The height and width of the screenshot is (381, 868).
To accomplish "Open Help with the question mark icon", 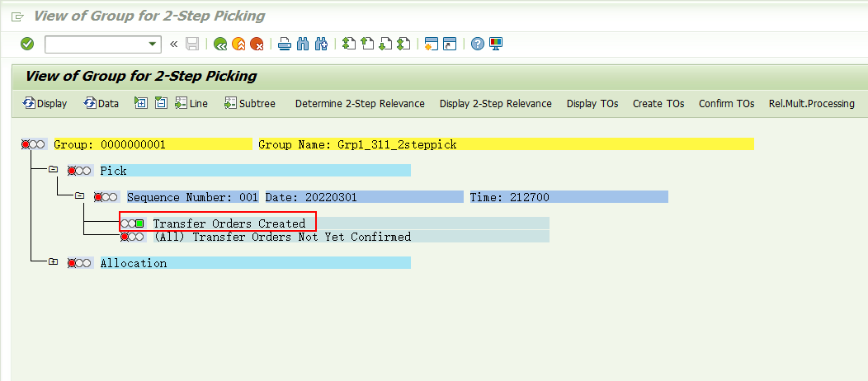I will pyautogui.click(x=478, y=45).
